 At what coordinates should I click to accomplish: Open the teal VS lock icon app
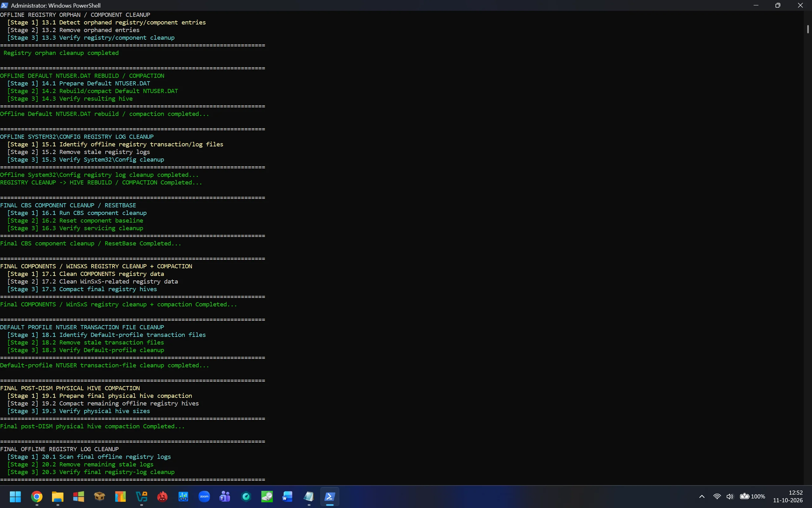pyautogui.click(x=141, y=496)
